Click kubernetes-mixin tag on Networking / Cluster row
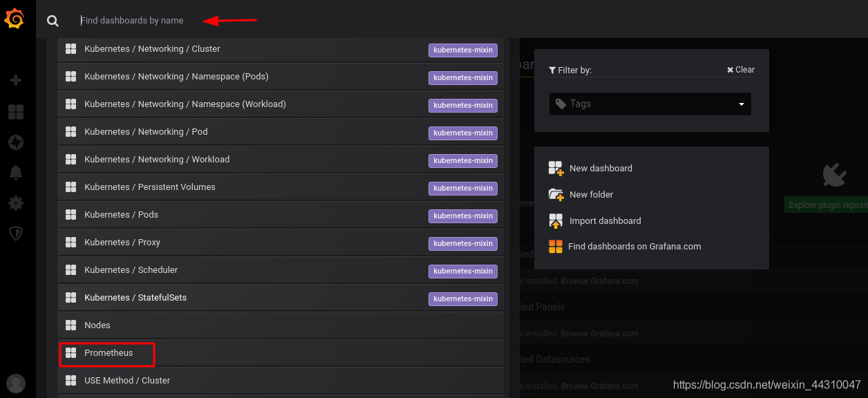The width and height of the screenshot is (868, 398). click(463, 50)
